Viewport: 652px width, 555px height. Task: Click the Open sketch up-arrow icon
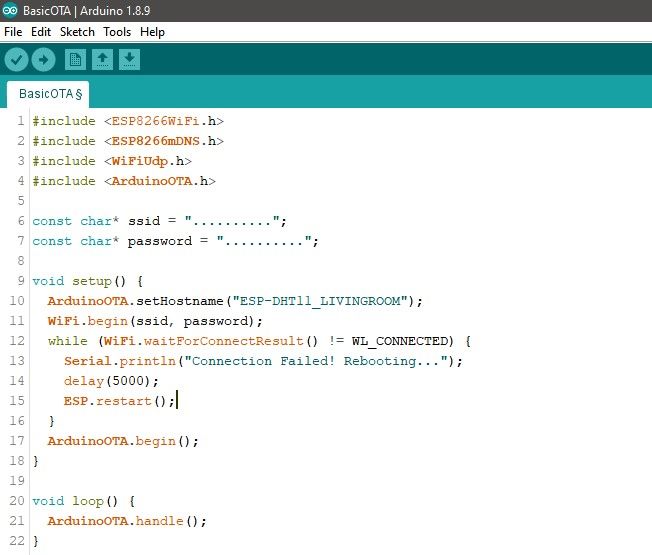102,59
